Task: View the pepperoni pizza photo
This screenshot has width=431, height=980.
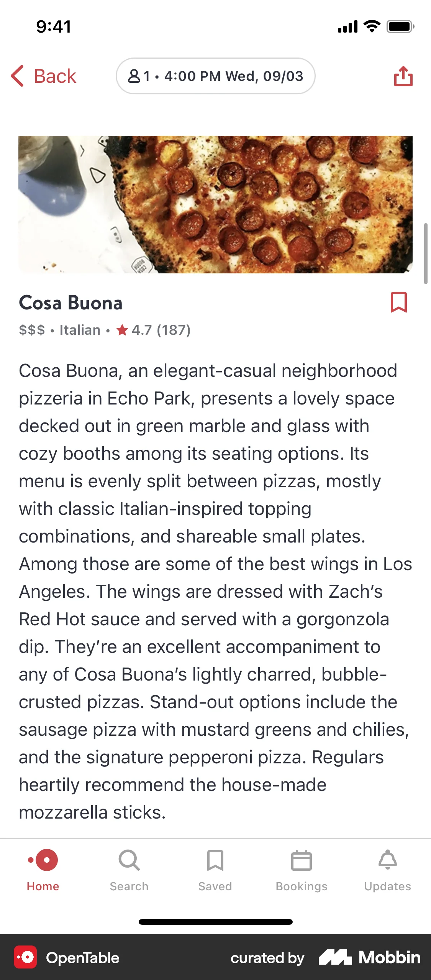Action: (x=215, y=204)
